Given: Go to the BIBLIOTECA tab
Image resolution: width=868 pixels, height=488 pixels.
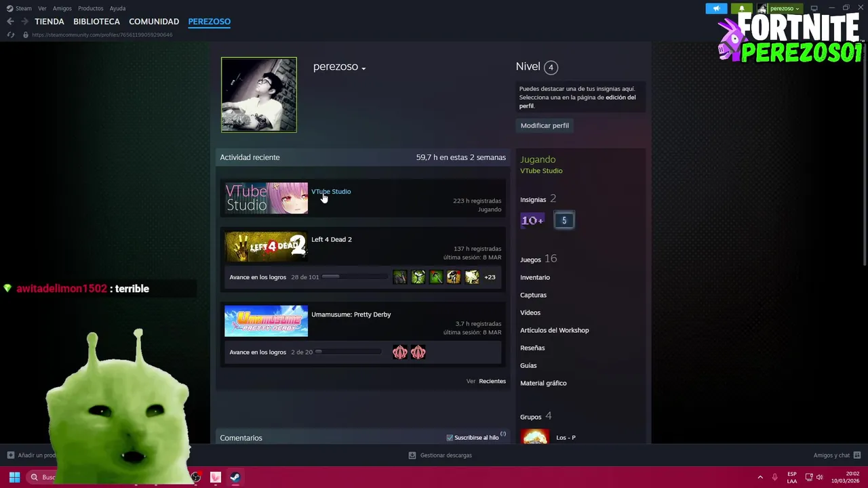Looking at the screenshot, I should (x=96, y=22).
